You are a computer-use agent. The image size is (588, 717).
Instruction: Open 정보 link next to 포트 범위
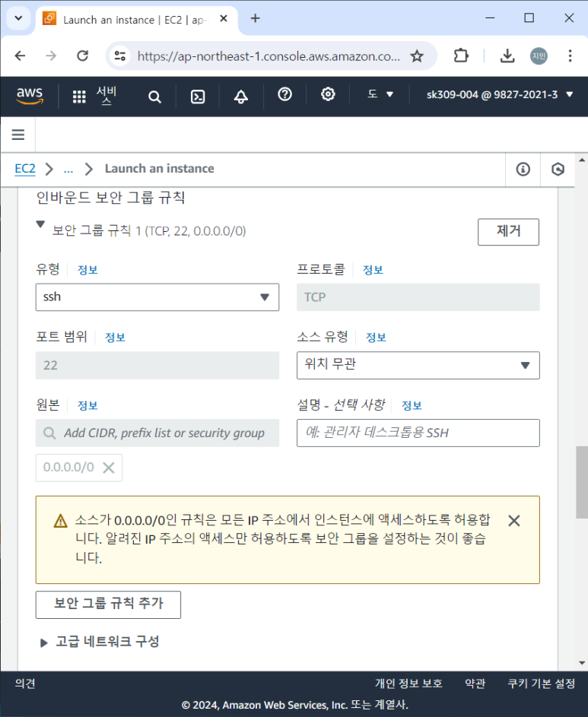115,337
